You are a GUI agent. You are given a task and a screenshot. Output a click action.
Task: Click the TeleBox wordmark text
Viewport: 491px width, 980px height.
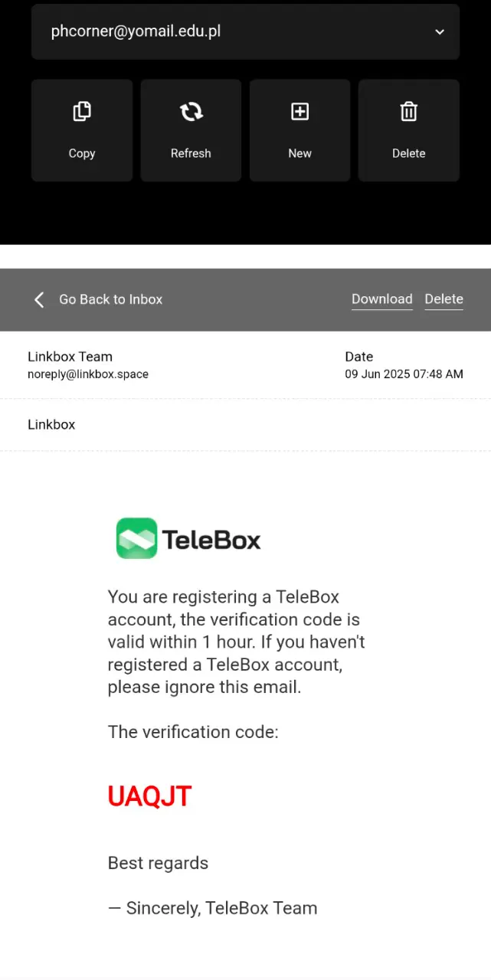[x=211, y=541]
